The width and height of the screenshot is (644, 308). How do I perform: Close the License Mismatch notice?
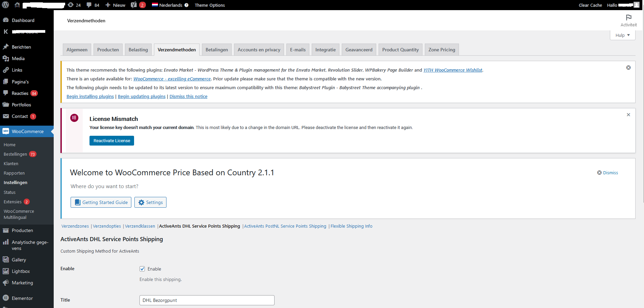coord(628,115)
